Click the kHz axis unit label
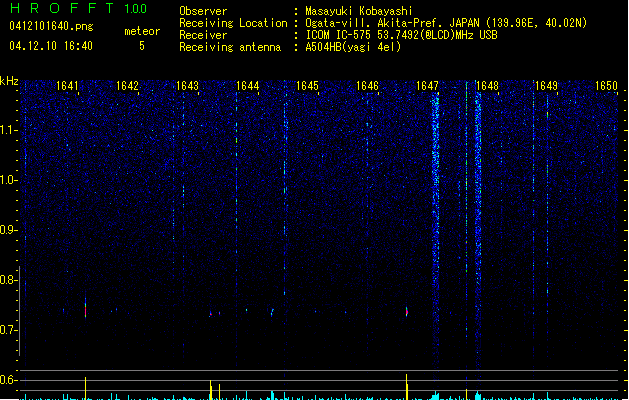 (9, 81)
